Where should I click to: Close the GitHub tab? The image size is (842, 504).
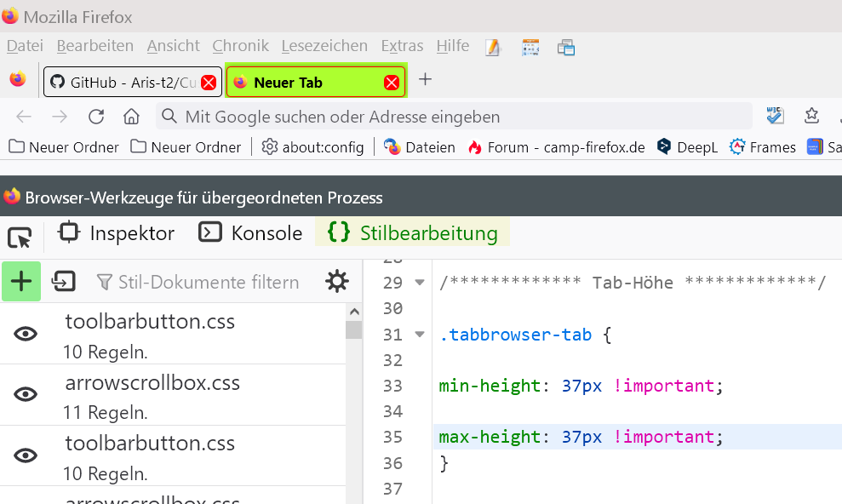click(209, 83)
